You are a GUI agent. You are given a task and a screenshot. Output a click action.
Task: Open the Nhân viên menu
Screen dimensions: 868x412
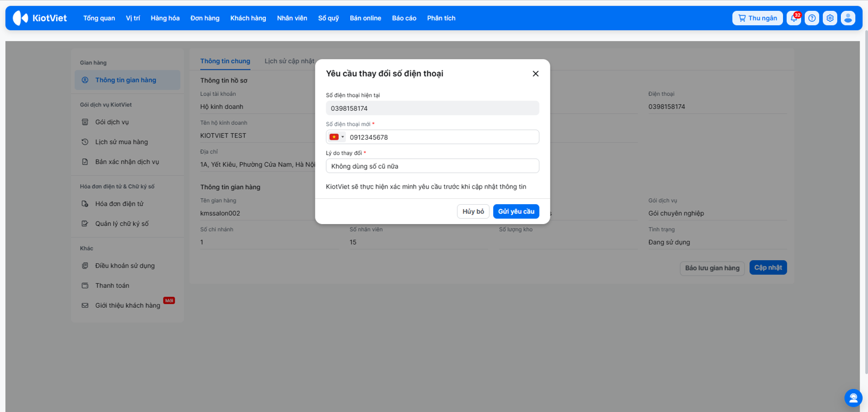point(292,18)
